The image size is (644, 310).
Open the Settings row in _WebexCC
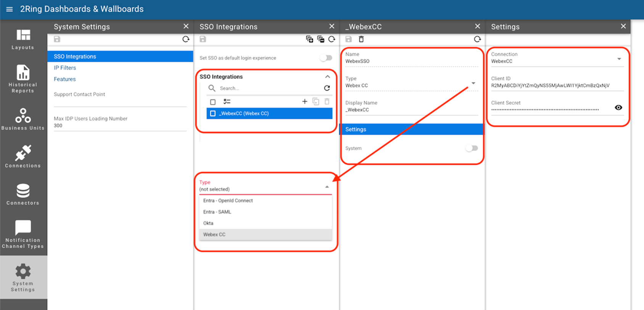(411, 129)
